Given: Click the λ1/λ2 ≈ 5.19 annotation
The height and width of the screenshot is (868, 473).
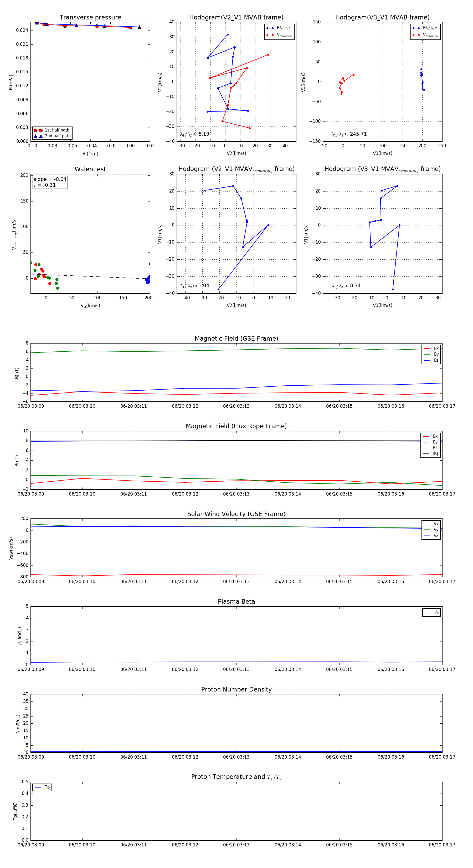Looking at the screenshot, I should [x=194, y=134].
